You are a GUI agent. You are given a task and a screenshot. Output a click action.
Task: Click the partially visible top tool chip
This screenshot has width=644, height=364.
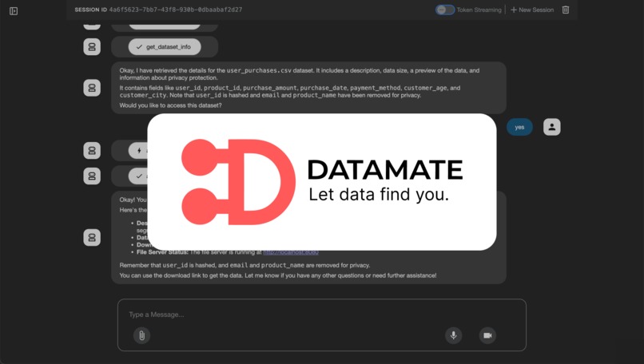coord(165,26)
